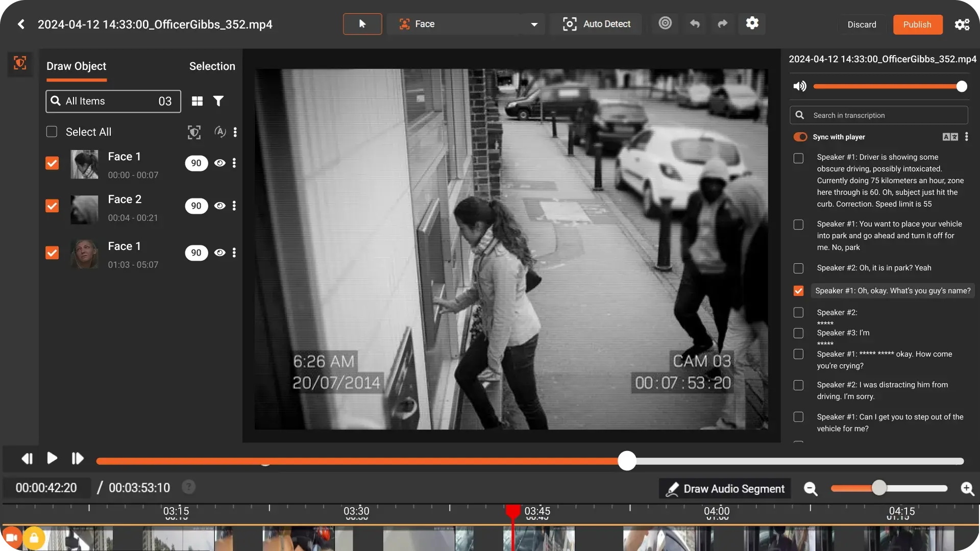Open the three-dot menu for Face 2
The width and height of the screenshot is (980, 551).
pos(234,206)
